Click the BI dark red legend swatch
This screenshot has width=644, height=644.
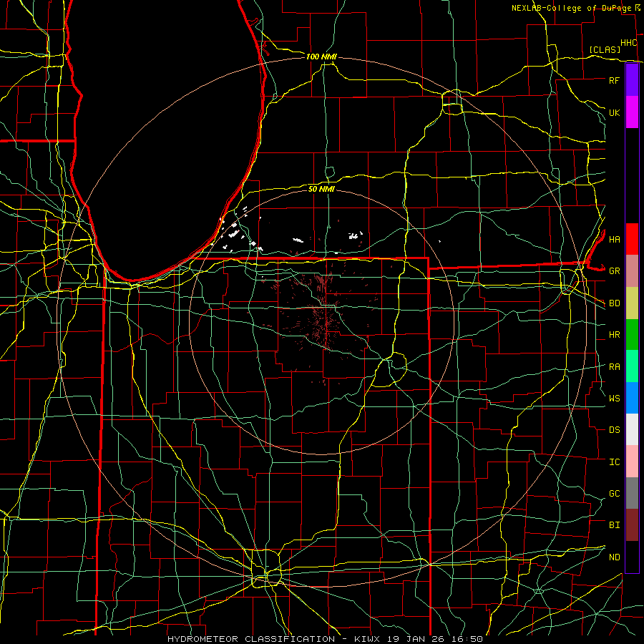point(632,525)
